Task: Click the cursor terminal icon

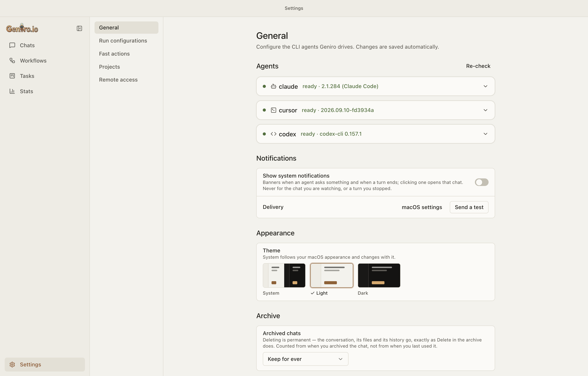Action: pos(274,110)
